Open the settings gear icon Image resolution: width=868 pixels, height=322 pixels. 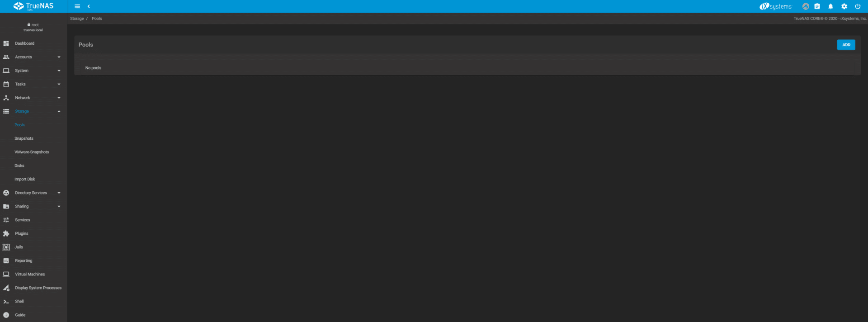click(x=844, y=6)
